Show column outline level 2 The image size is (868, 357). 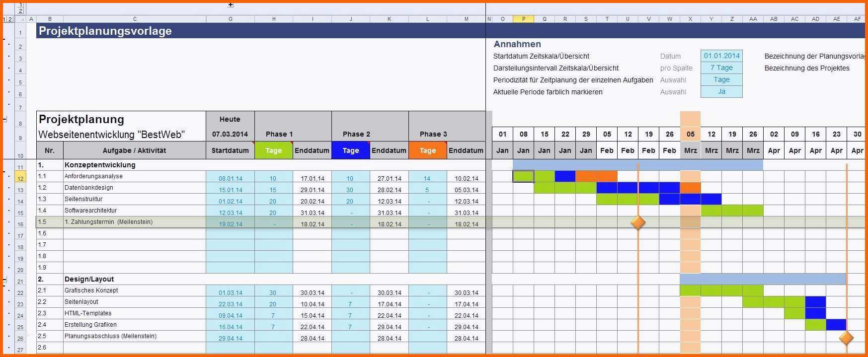point(20,10)
